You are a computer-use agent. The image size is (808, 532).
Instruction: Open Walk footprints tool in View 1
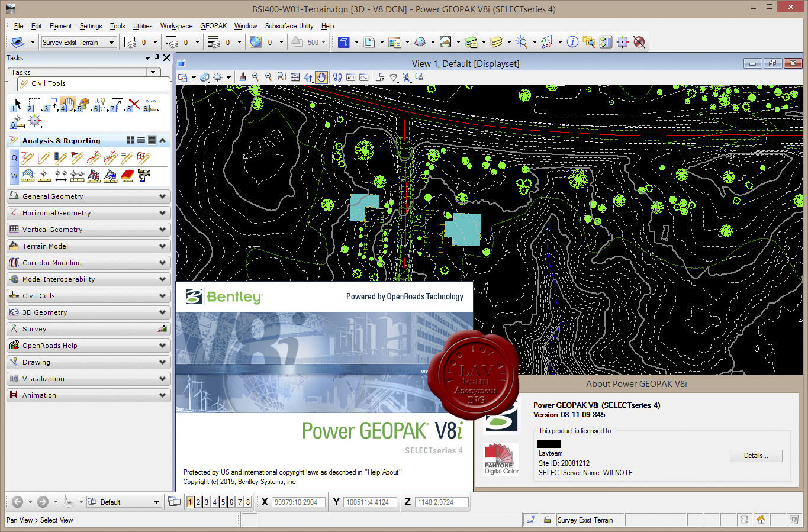[337, 77]
